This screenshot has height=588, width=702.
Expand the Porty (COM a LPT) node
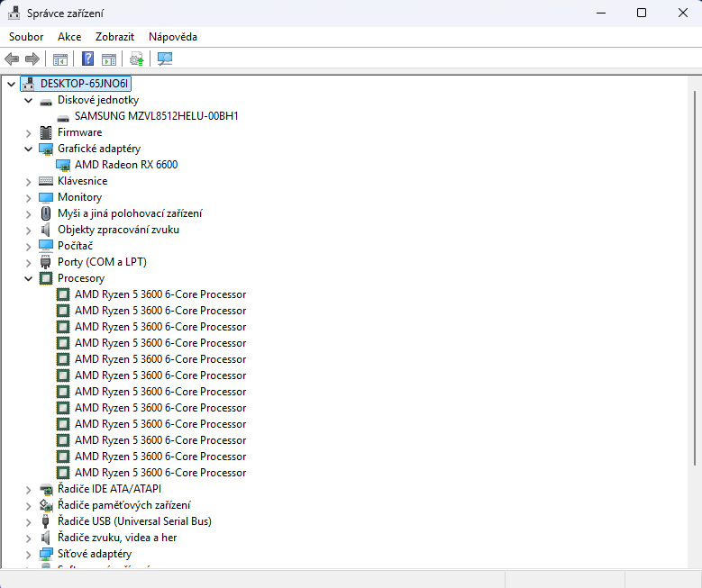coord(29,262)
